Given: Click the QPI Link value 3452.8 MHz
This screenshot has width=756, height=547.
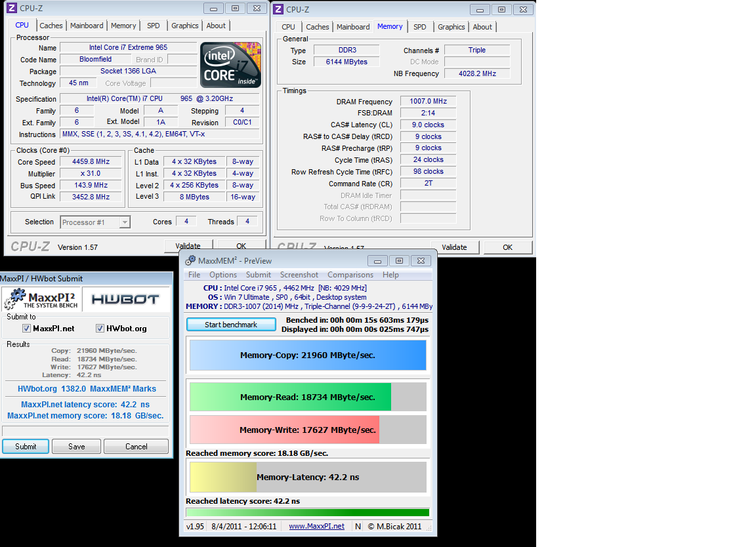Looking at the screenshot, I should tap(91, 197).
